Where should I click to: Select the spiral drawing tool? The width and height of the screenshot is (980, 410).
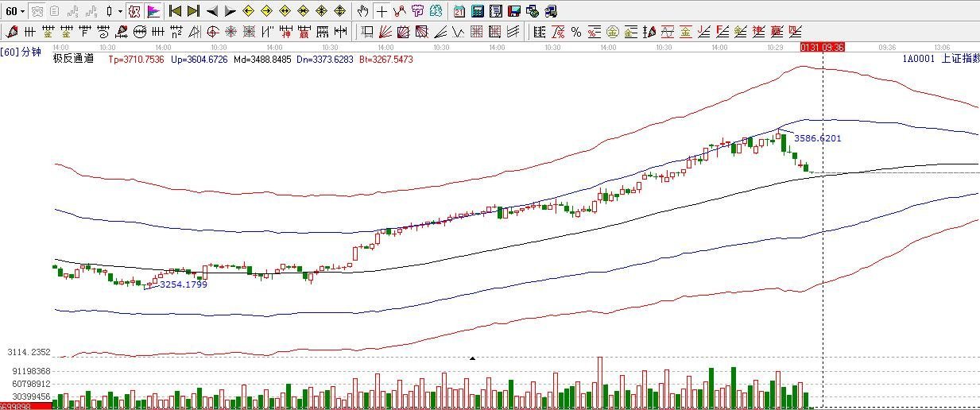point(103,32)
